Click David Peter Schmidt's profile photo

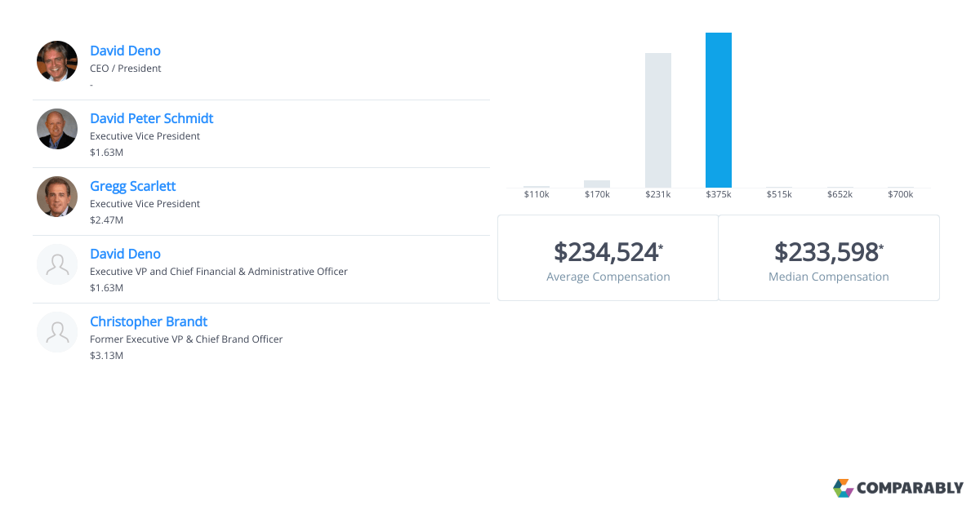(56, 129)
